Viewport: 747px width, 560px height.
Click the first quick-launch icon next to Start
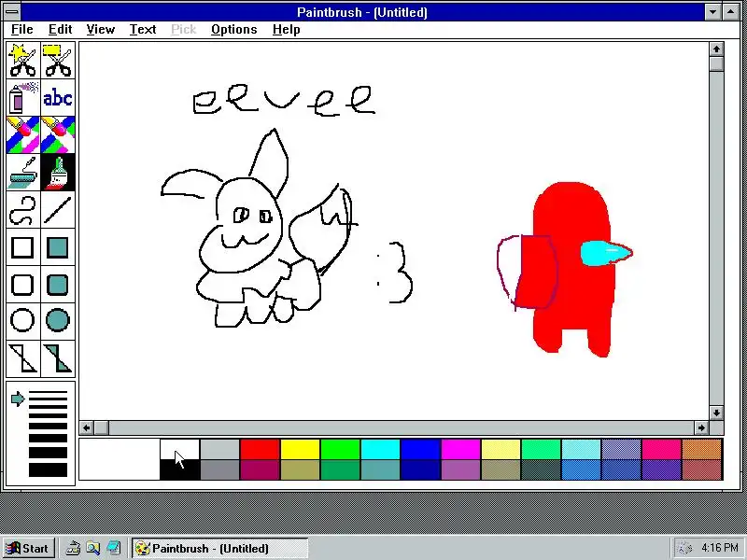pos(73,548)
